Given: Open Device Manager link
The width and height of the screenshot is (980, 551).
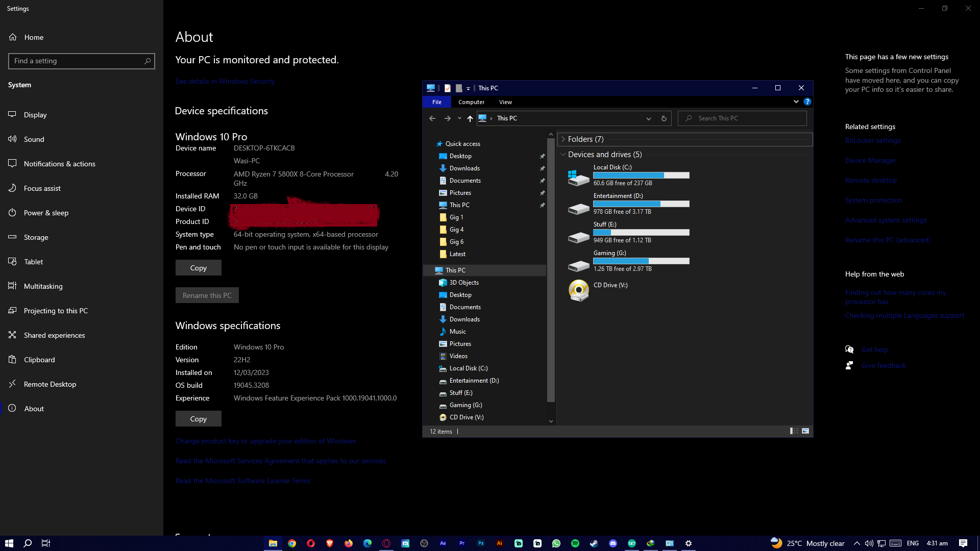Looking at the screenshot, I should tap(871, 161).
